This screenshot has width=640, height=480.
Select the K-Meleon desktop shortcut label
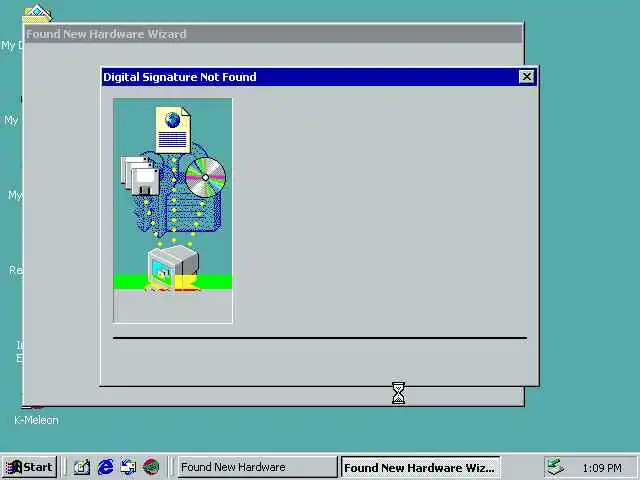(36, 420)
